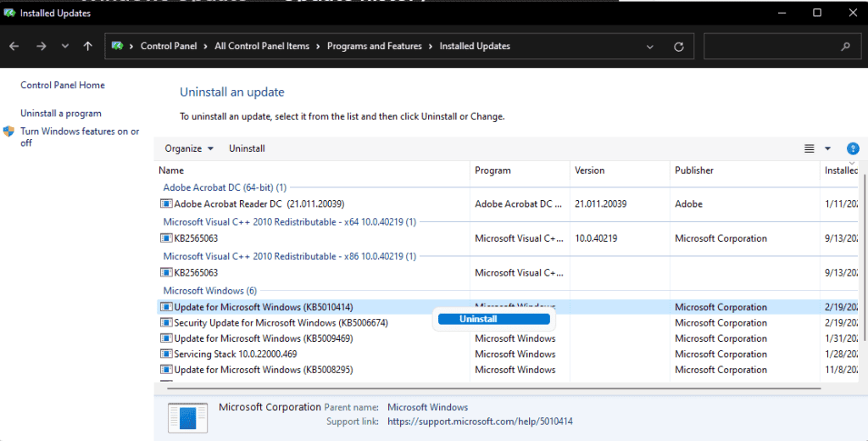Open the Control Panel Home link
Image resolution: width=868 pixels, height=441 pixels.
point(63,85)
